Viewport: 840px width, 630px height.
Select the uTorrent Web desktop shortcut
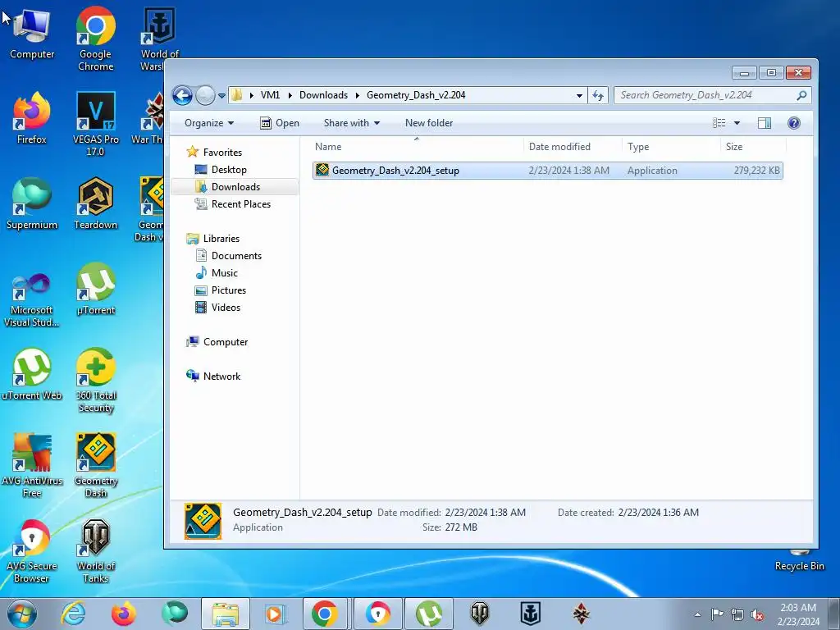tap(32, 375)
